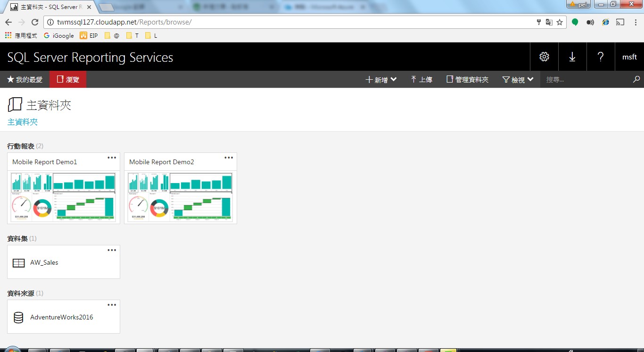Go to 我的最愛 favorites tab
This screenshot has height=352, width=644.
(x=25, y=80)
